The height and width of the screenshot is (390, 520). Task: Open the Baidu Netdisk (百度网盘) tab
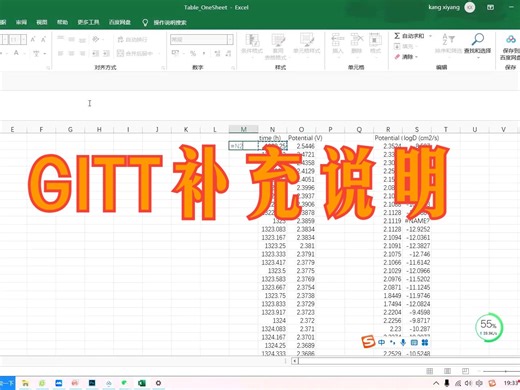point(120,22)
